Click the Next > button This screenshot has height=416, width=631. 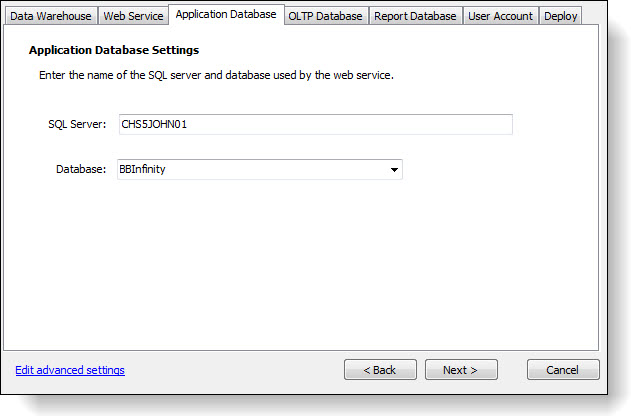click(461, 370)
